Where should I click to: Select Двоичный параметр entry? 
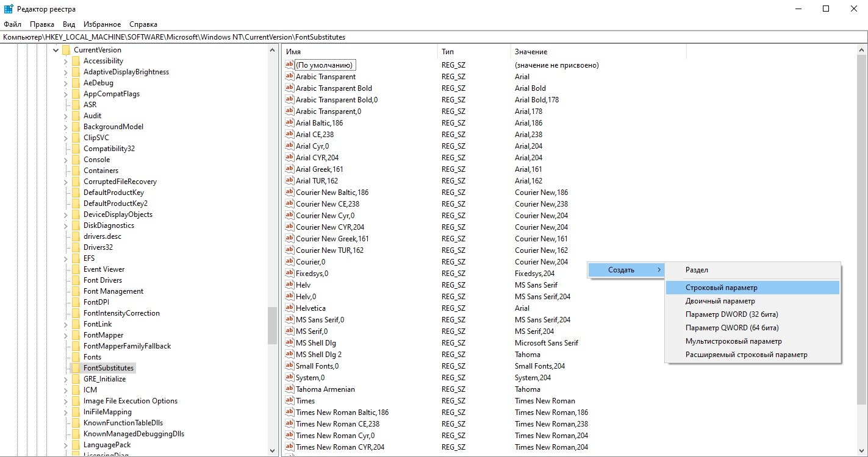tap(752, 301)
